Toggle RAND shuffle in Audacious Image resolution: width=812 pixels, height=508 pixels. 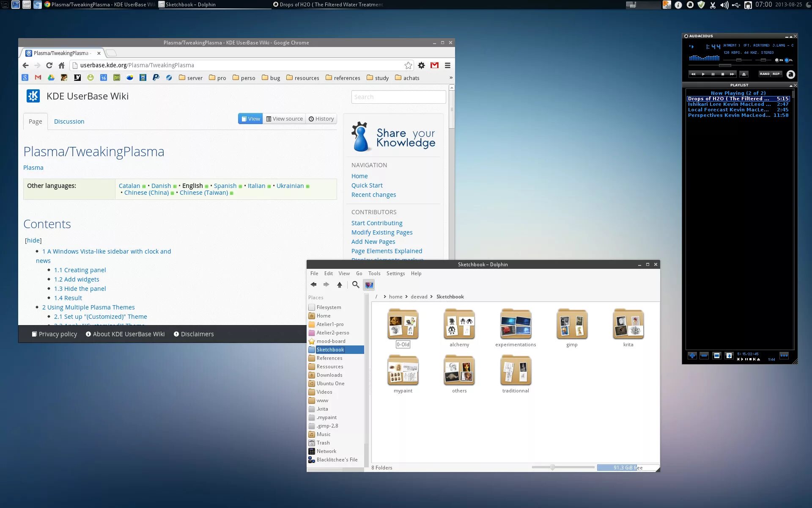pyautogui.click(x=765, y=74)
